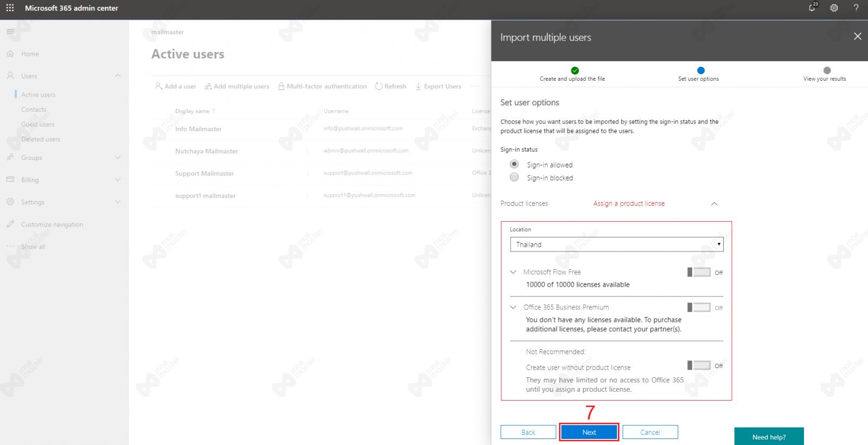Click support@pushwall.onmicrosoft.com username cell

pyautogui.click(x=368, y=173)
